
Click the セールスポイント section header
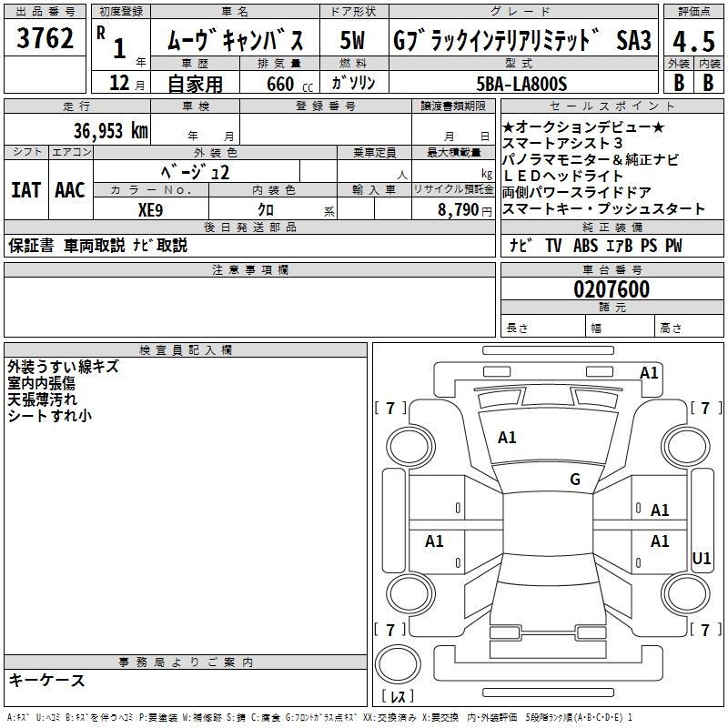point(611,106)
